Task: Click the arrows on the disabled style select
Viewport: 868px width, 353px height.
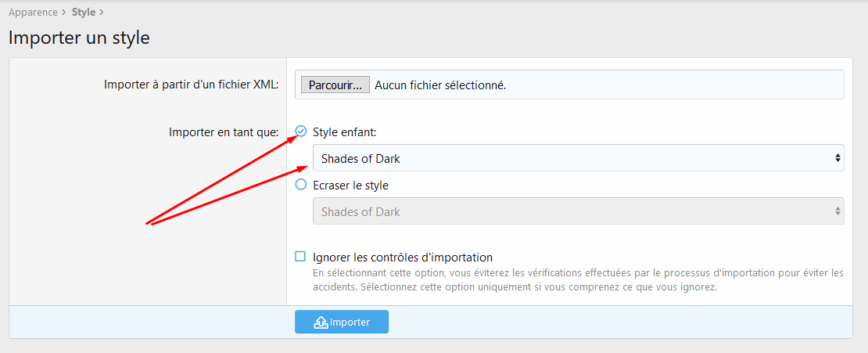Action: pos(838,211)
